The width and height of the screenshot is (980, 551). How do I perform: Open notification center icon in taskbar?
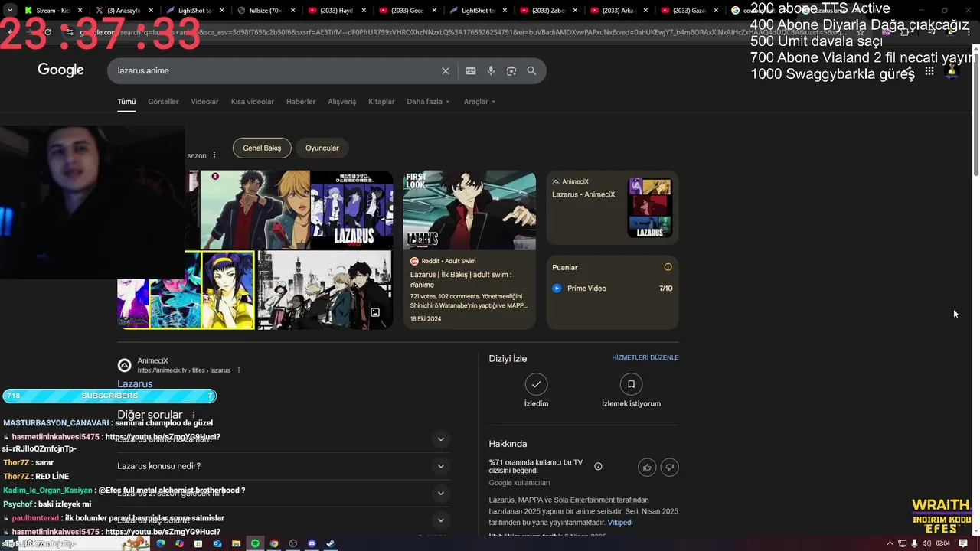click(x=963, y=543)
